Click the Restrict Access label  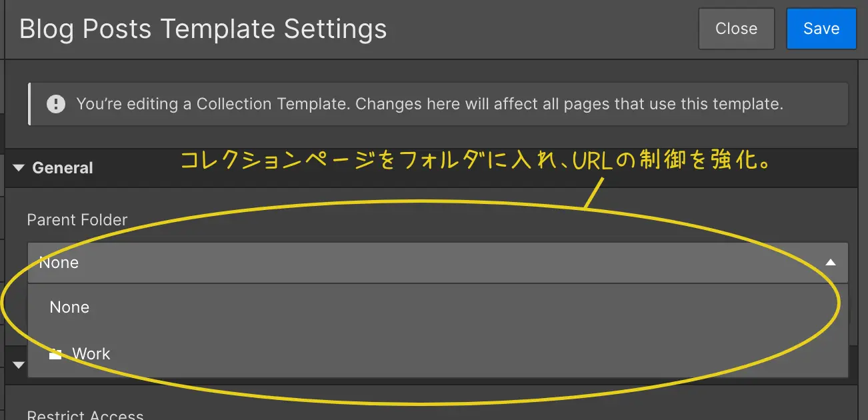pos(85,415)
